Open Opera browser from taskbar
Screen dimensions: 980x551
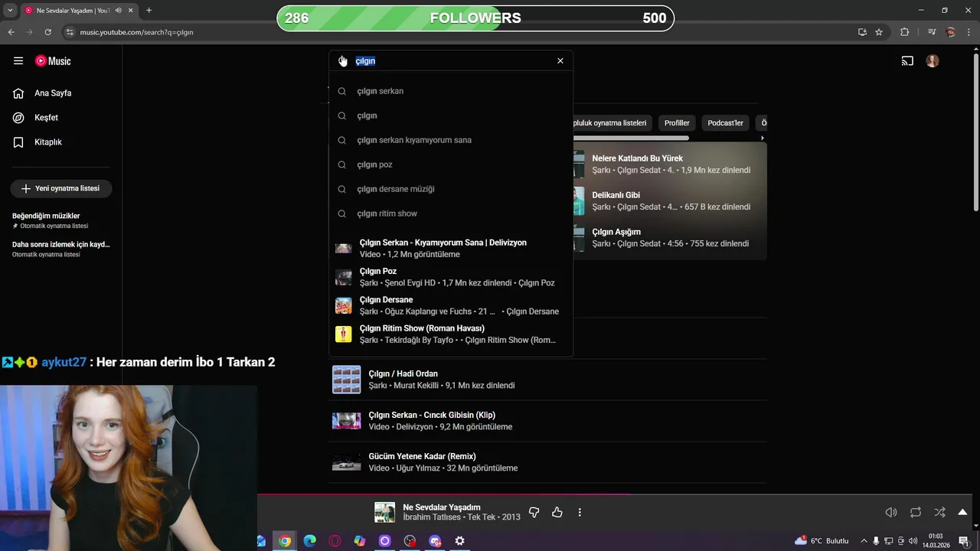tap(335, 541)
